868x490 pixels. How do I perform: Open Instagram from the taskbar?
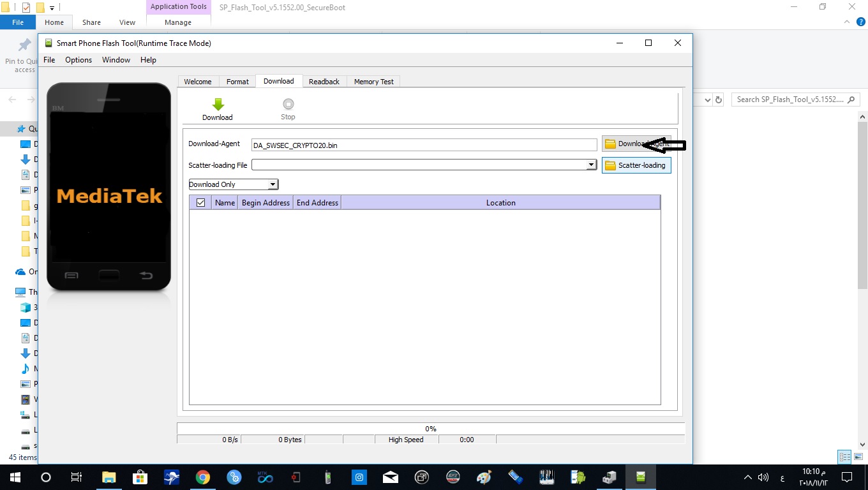(x=359, y=477)
